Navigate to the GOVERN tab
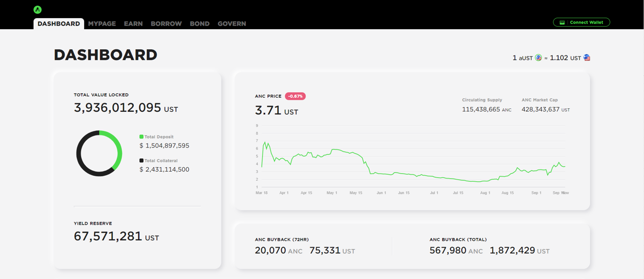 point(232,24)
